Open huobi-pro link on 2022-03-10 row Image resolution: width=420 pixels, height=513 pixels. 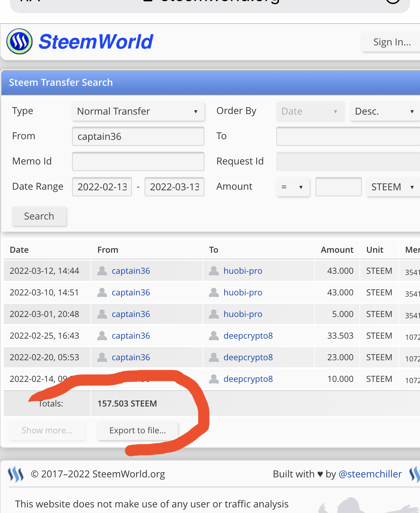(x=243, y=293)
